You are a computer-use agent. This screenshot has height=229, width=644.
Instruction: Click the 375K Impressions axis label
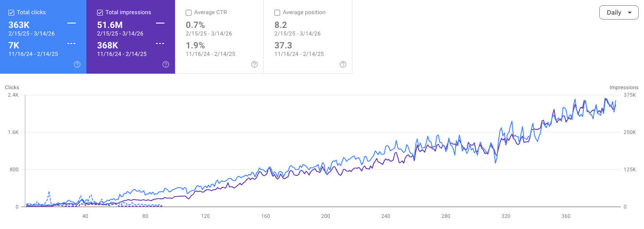click(x=630, y=95)
